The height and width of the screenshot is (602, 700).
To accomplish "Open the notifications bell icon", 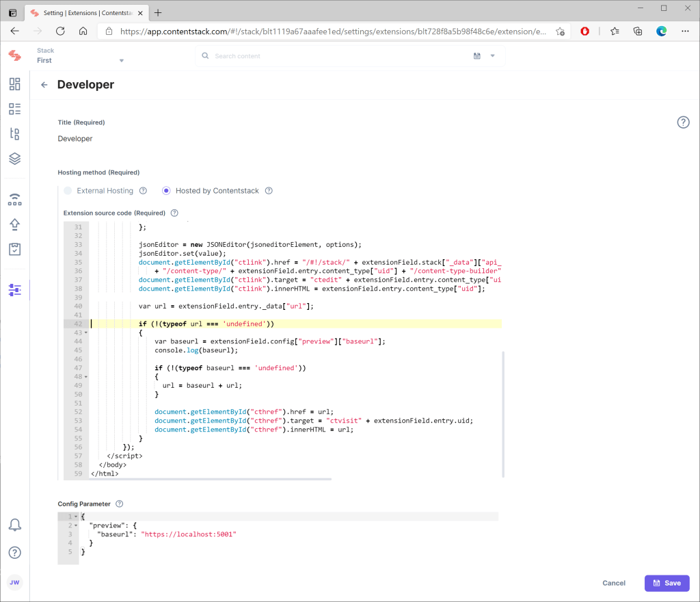I will (x=15, y=524).
